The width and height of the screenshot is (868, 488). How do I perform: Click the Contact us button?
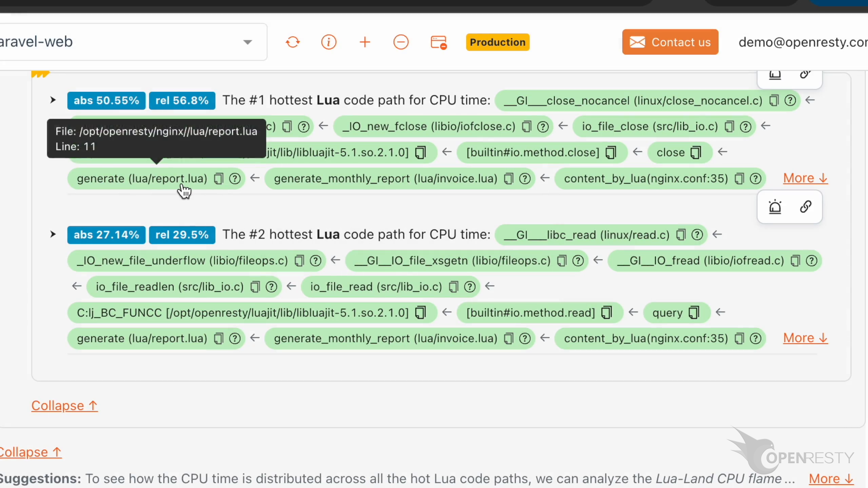point(670,42)
